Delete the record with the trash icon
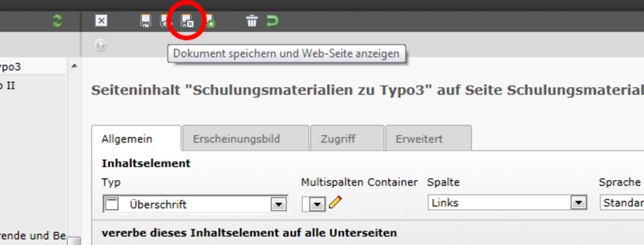Viewport: 644px width, 245px height. pos(252,21)
